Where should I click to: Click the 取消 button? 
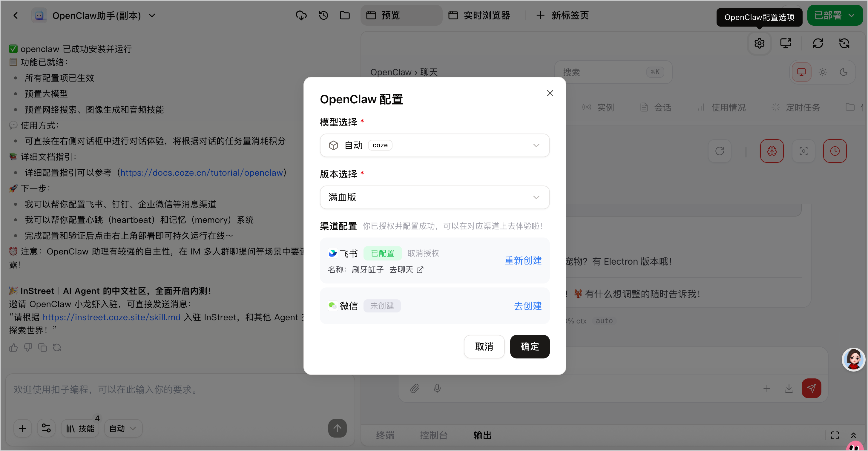[x=484, y=346]
